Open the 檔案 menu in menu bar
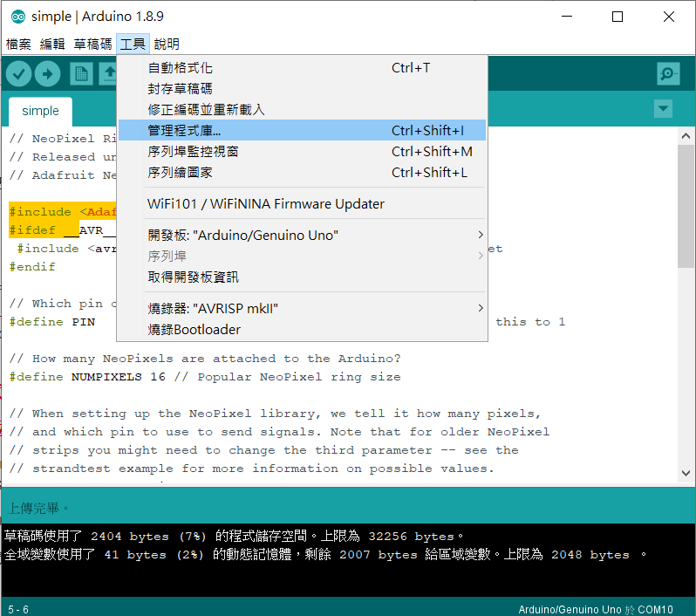The image size is (696, 616). (18, 44)
